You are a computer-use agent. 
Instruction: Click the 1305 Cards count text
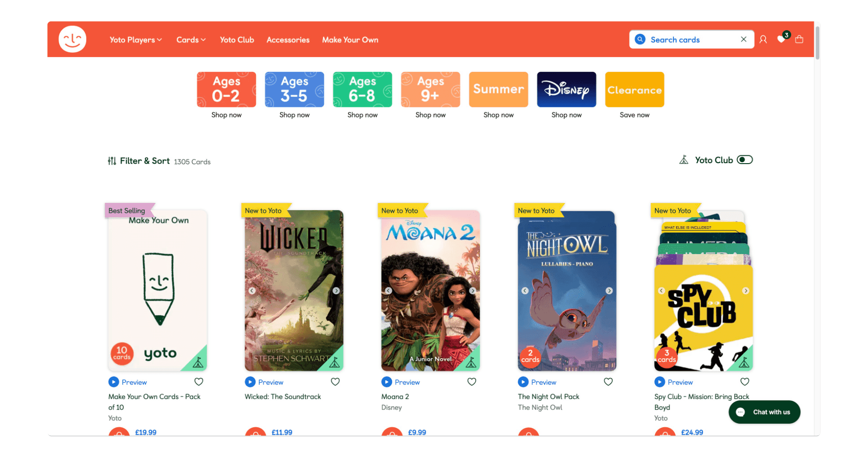(192, 162)
